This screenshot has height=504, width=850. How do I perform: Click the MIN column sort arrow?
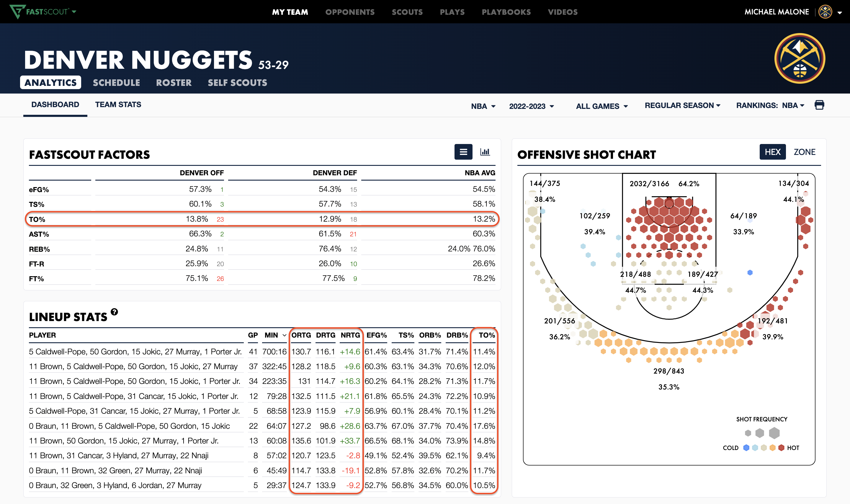pyautogui.click(x=284, y=336)
